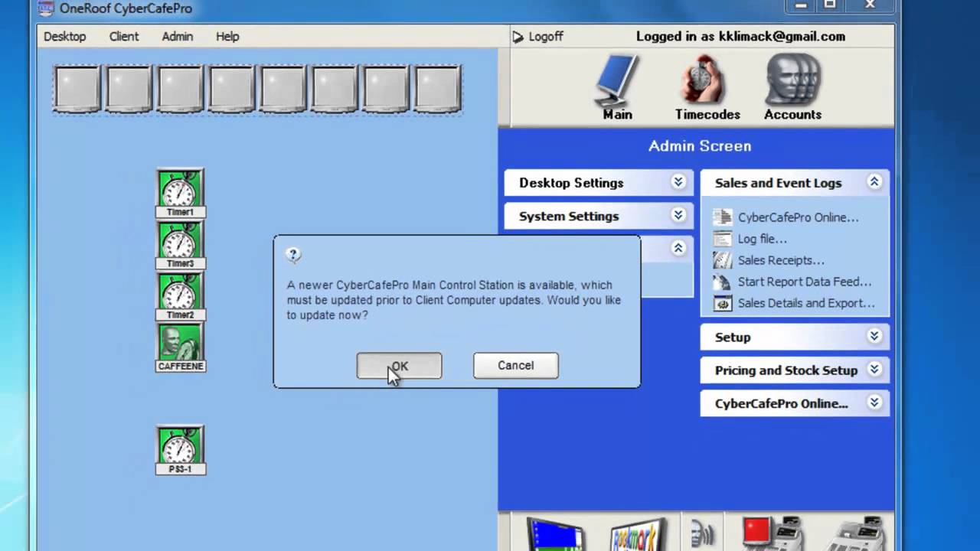Open the Help menu

(227, 36)
